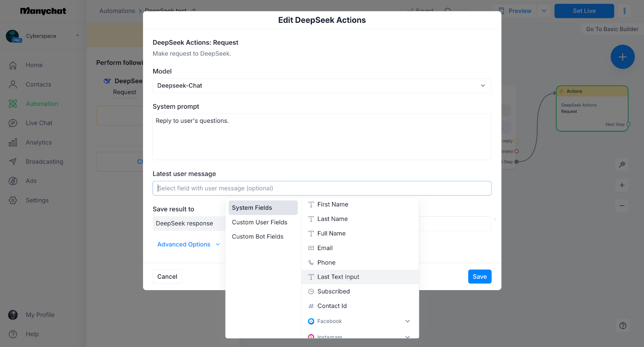Open Analytics bar chart icon
Viewport: 644px width, 347px height.
pyautogui.click(x=13, y=143)
